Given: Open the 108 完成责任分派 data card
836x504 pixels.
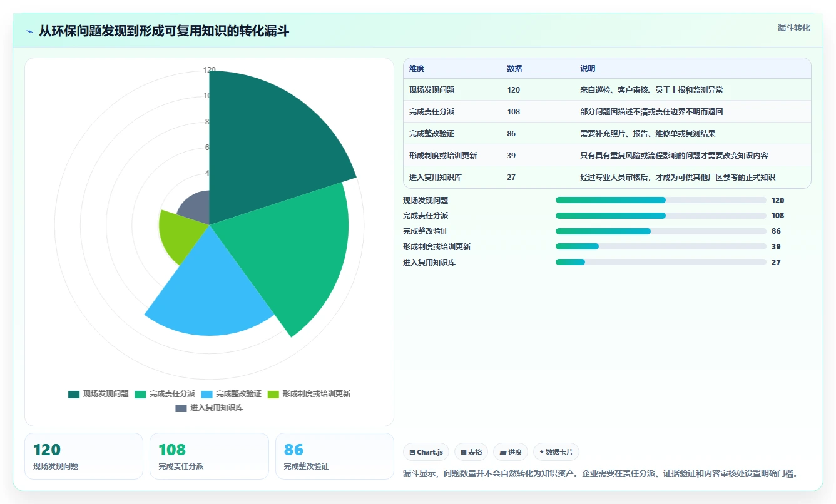Looking at the screenshot, I should (209, 456).
